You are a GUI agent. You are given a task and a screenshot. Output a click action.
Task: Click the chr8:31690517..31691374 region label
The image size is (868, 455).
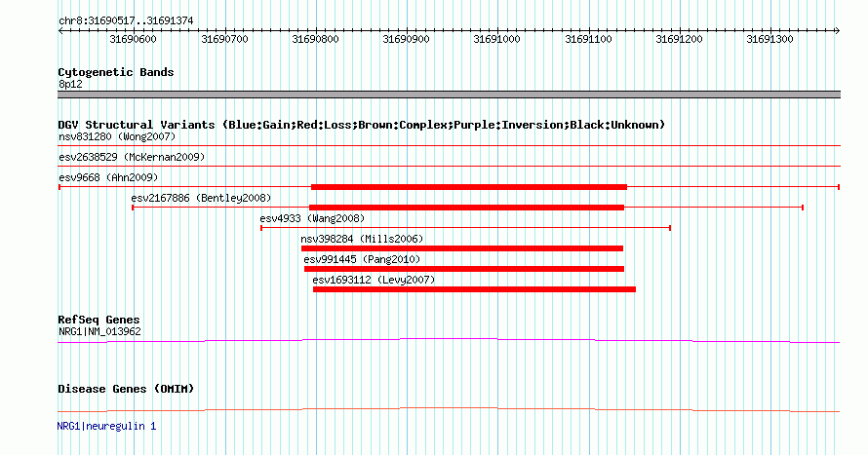tap(126, 20)
